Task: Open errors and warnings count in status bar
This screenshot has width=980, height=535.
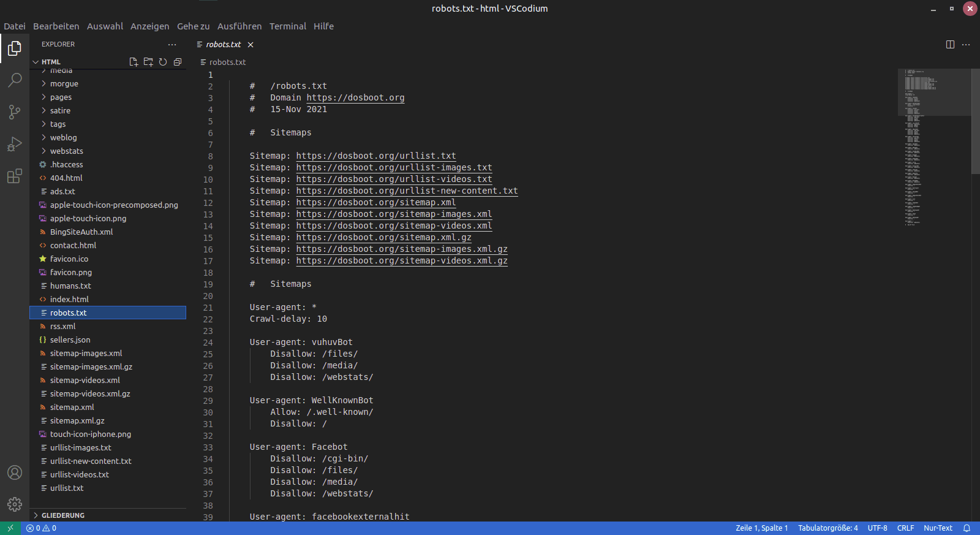Action: tap(42, 528)
